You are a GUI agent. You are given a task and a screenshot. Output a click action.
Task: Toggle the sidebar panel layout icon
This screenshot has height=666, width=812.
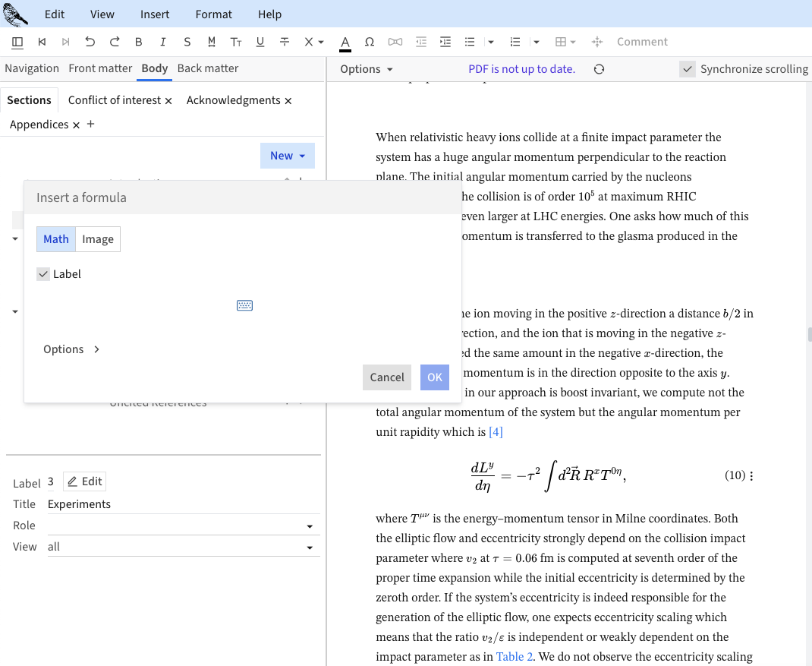17,42
